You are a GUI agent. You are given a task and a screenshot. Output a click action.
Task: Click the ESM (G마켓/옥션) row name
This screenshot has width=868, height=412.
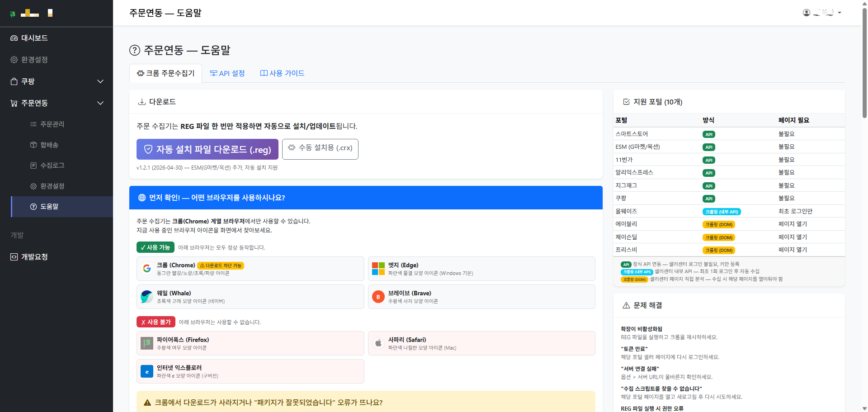click(637, 147)
